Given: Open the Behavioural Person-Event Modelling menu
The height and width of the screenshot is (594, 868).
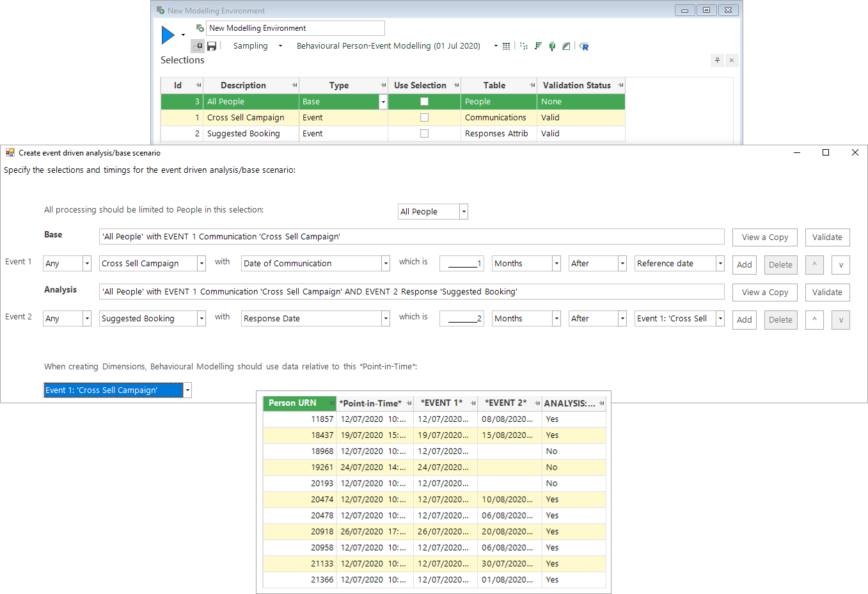Looking at the screenshot, I should (397, 46).
